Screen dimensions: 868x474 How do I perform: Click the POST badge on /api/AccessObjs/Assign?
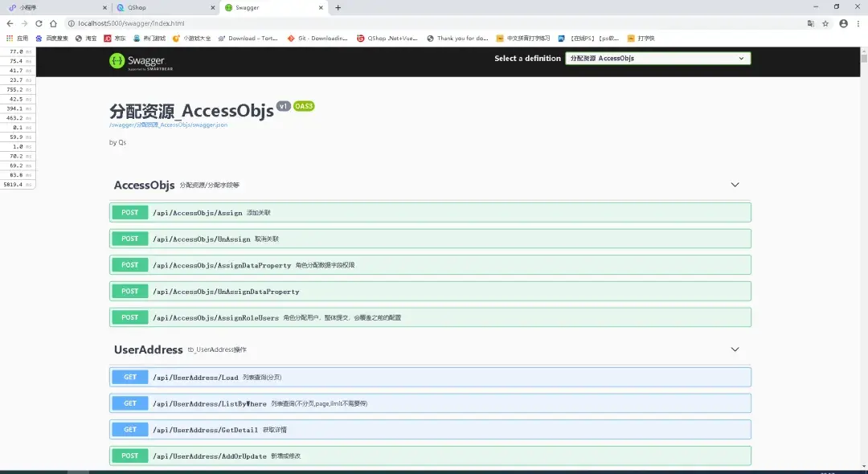click(129, 212)
